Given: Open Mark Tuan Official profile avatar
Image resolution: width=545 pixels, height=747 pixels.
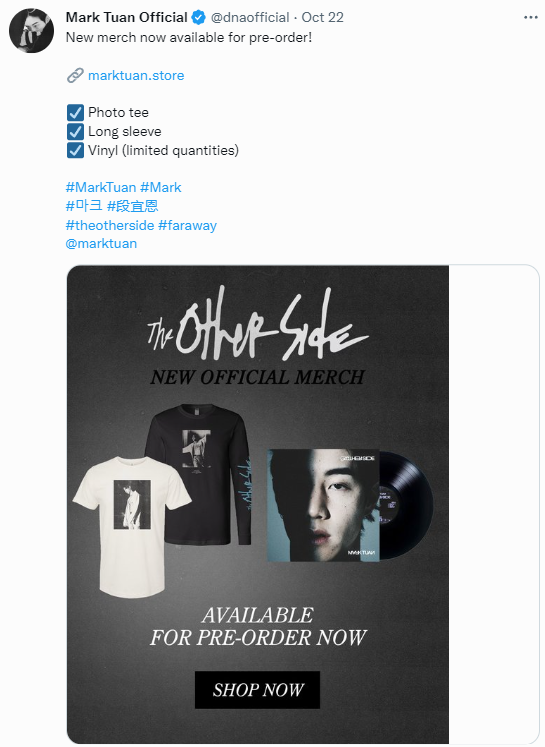Looking at the screenshot, I should [31, 30].
